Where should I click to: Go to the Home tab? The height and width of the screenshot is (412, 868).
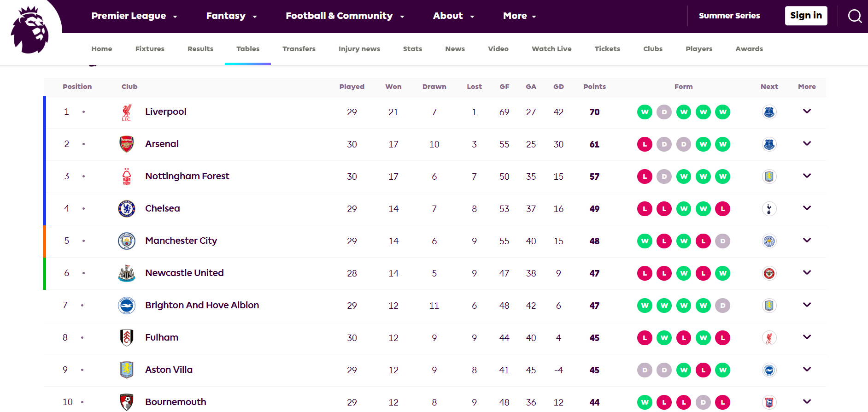click(x=102, y=49)
